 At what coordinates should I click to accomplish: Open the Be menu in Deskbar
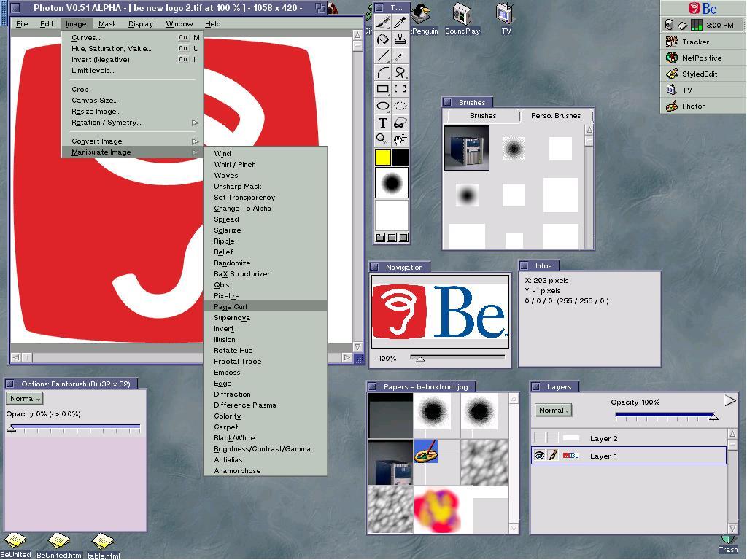click(x=703, y=9)
